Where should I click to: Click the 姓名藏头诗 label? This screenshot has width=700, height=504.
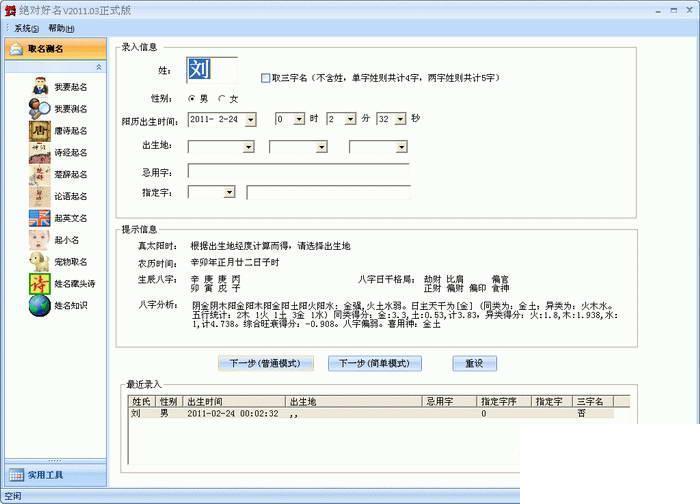(75, 283)
